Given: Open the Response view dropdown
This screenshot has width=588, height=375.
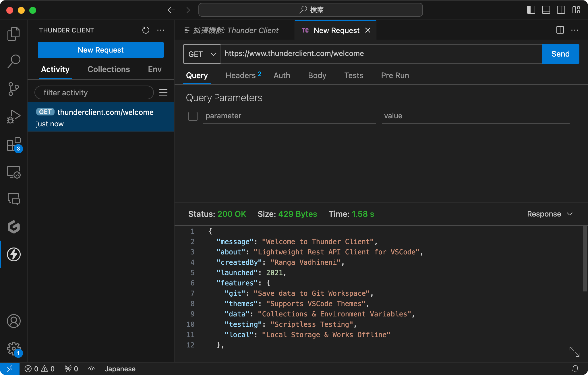Looking at the screenshot, I should pyautogui.click(x=550, y=214).
